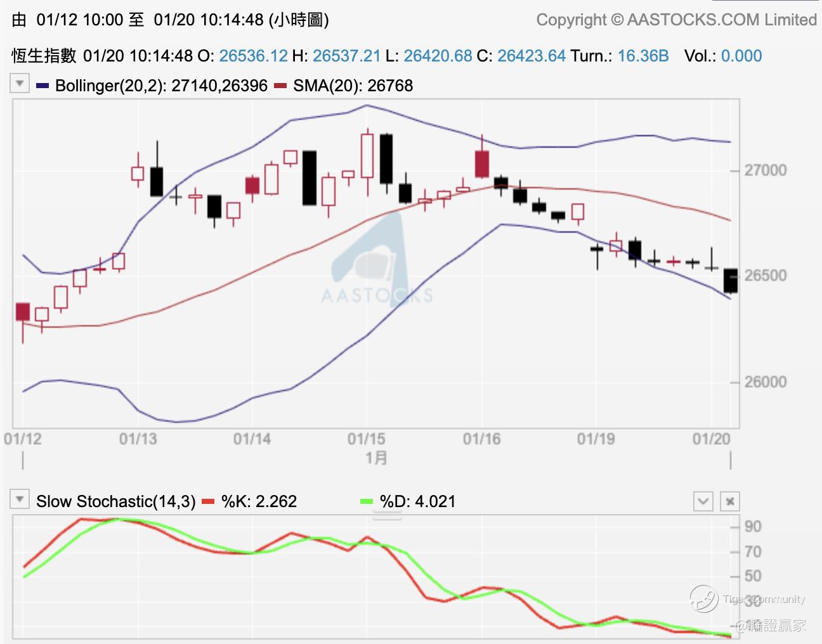Click the open price 26536.12

pos(253,56)
